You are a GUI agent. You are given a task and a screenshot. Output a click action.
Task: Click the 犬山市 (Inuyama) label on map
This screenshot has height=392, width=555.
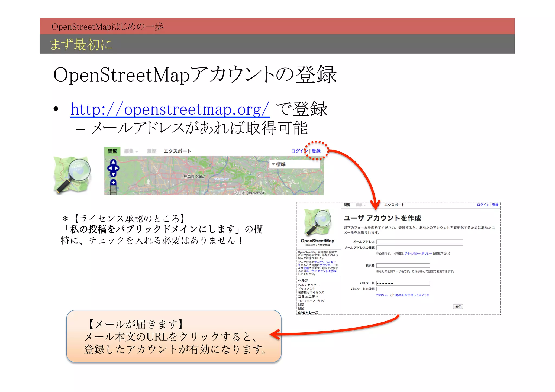pos(249,193)
